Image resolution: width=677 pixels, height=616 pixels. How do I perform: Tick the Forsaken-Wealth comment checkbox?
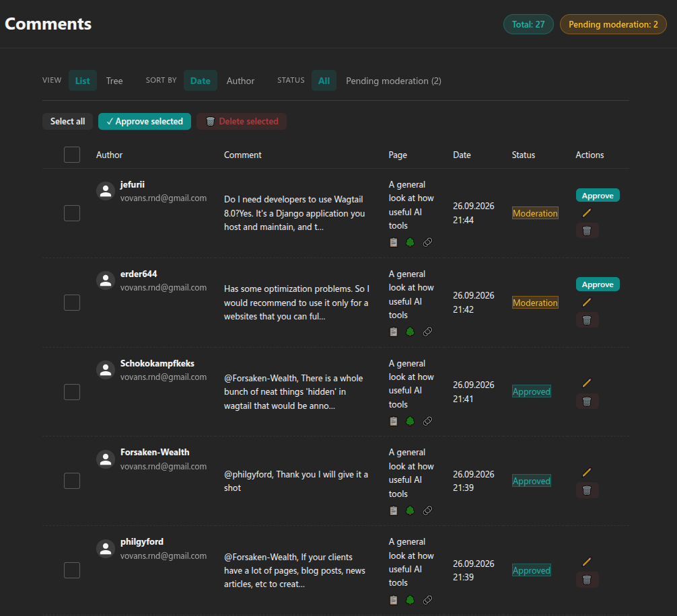coord(72,481)
